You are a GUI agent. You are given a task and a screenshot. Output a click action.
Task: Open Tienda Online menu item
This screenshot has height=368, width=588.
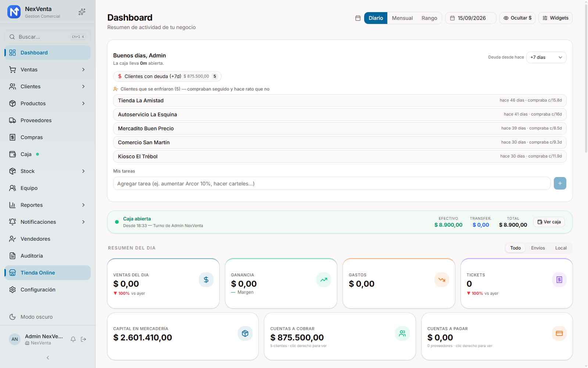[x=48, y=273]
